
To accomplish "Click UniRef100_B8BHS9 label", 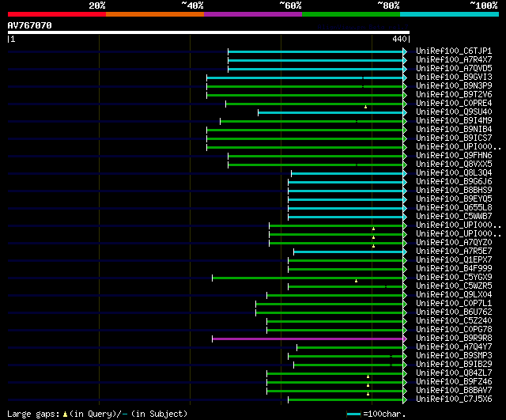I will [454, 191].
